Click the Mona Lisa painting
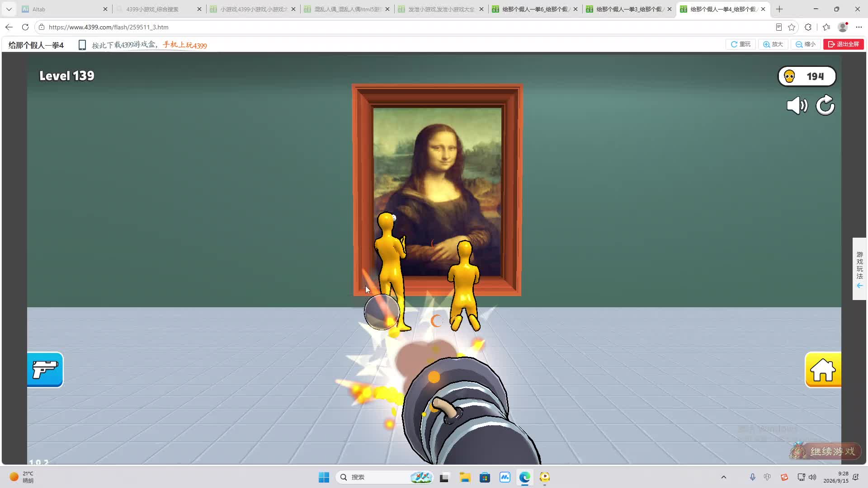The height and width of the screenshot is (488, 868). point(437,190)
